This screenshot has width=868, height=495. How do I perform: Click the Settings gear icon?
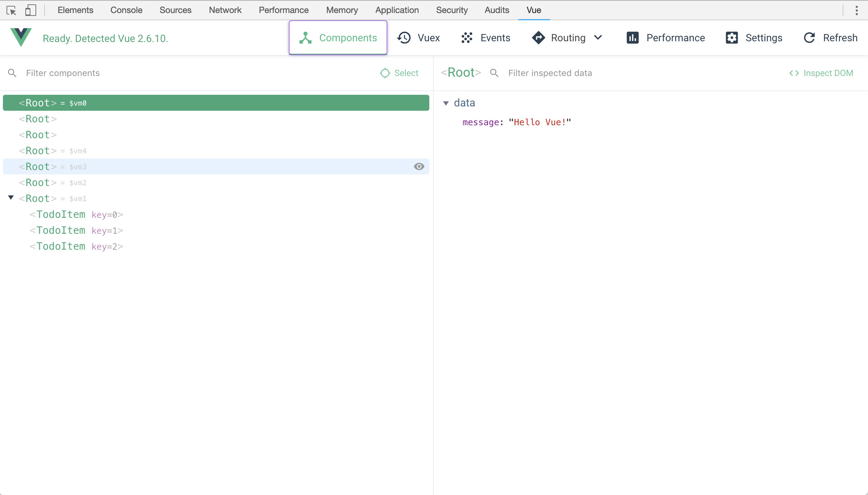(x=732, y=38)
